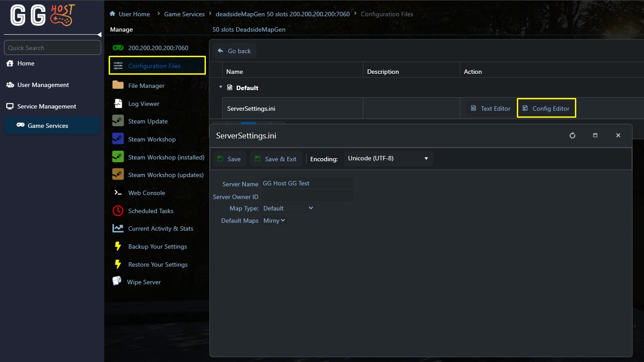Screen dimensions: 644x362
Task: Expand the Map Type dropdown
Action: click(288, 208)
